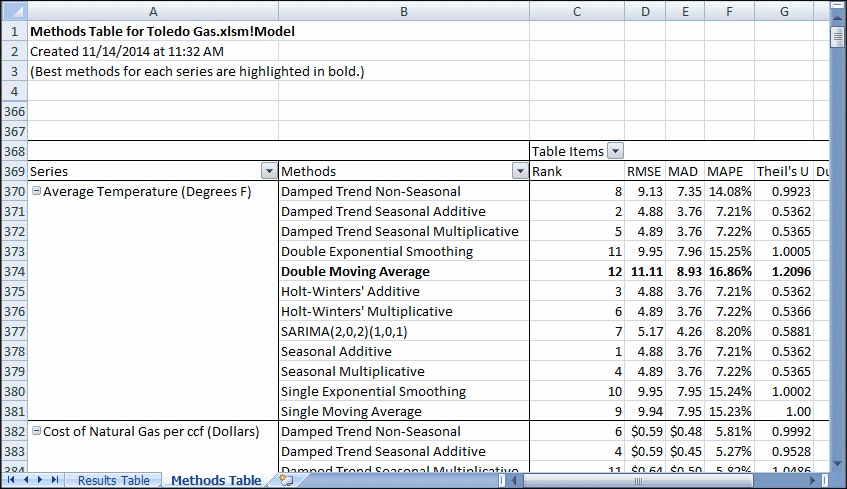Open the Series filter dropdown
Image resolution: width=847 pixels, height=489 pixels.
[269, 171]
